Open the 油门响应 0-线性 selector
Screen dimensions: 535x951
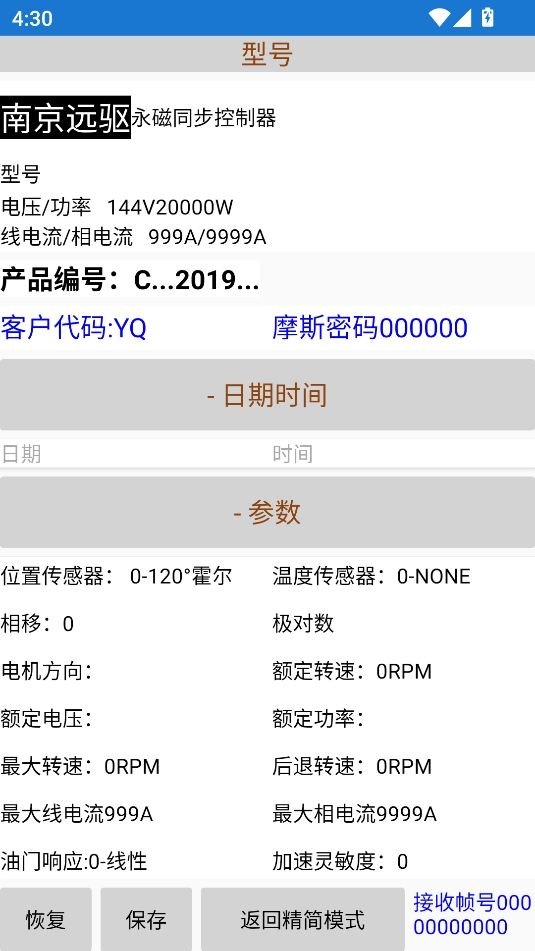point(74,861)
